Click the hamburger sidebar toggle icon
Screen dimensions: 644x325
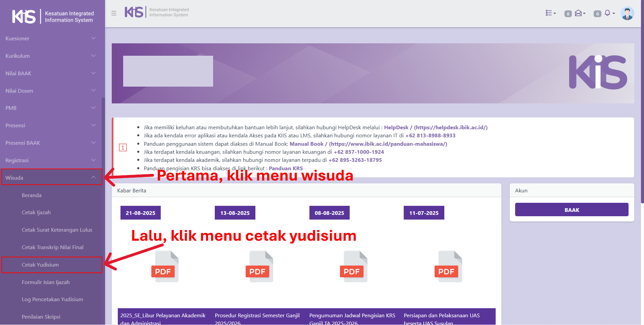pos(114,13)
